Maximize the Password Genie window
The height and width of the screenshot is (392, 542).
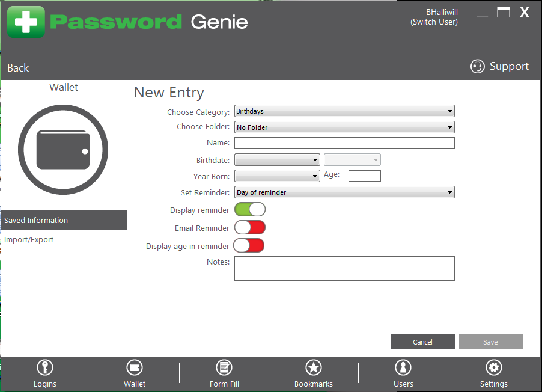pos(504,13)
